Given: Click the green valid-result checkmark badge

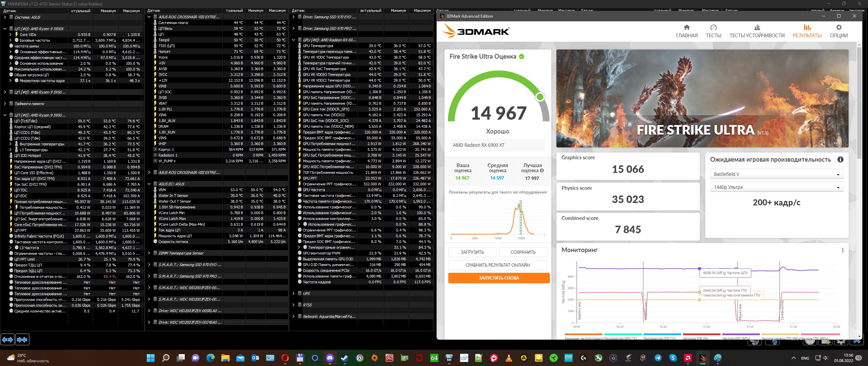Looking at the screenshot, I should 521,57.
